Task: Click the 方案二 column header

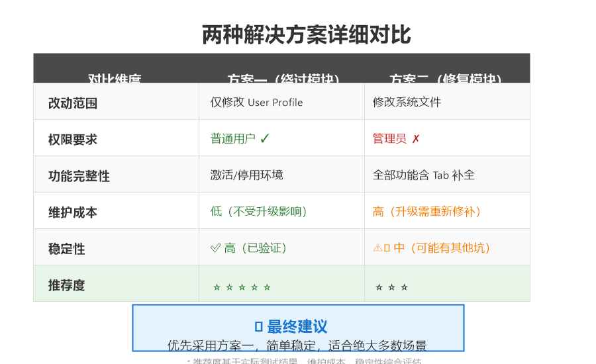Action: click(445, 78)
